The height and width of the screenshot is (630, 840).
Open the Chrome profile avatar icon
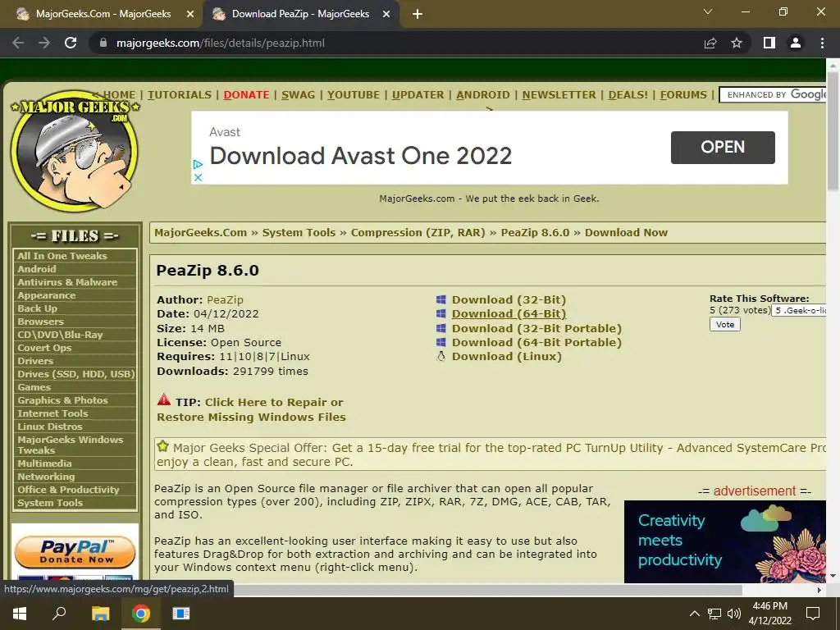coord(796,43)
